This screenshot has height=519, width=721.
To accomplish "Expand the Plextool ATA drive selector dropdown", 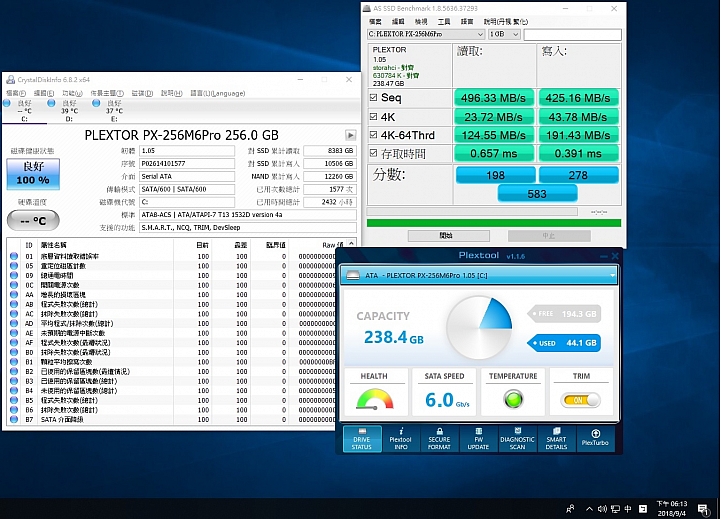I will tap(612, 275).
